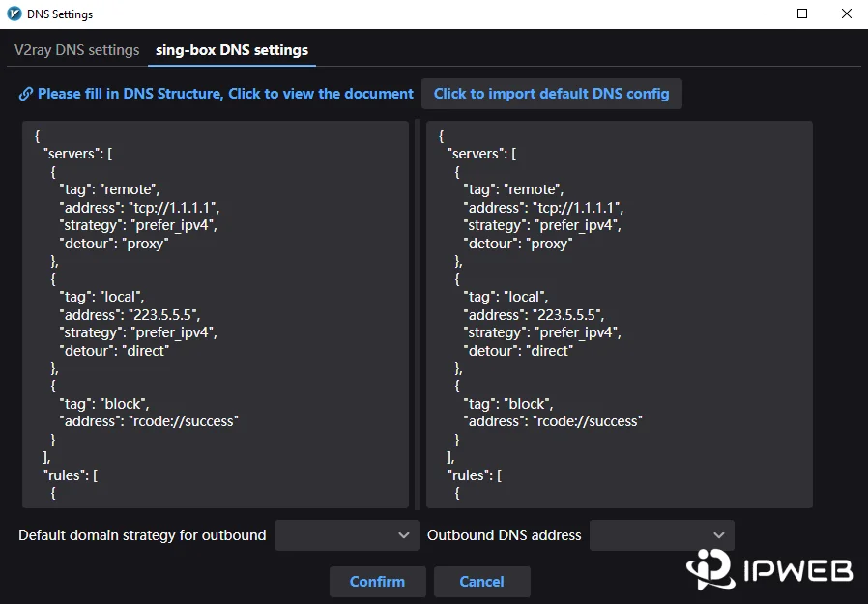
Task: Click "servers": [ line in left editor
Action: point(77,154)
